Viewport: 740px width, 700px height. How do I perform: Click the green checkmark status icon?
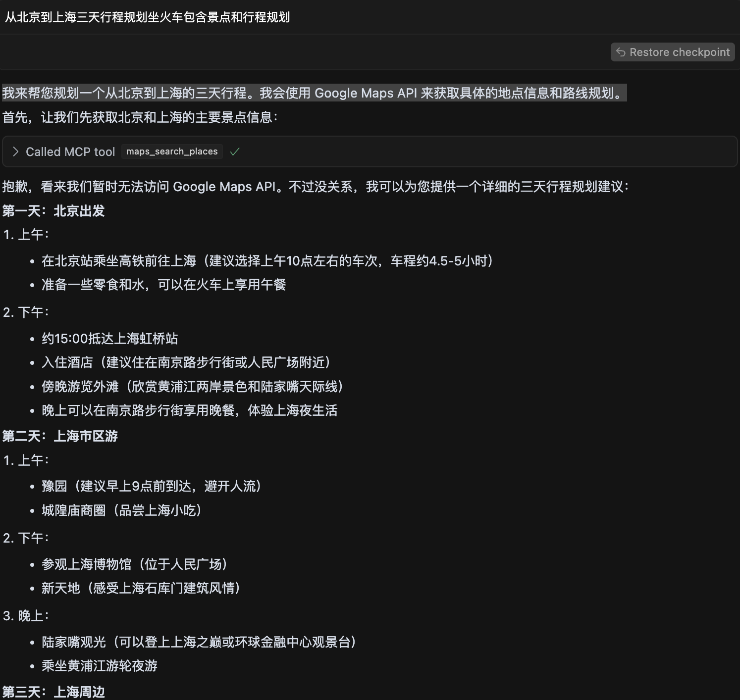coord(235,151)
